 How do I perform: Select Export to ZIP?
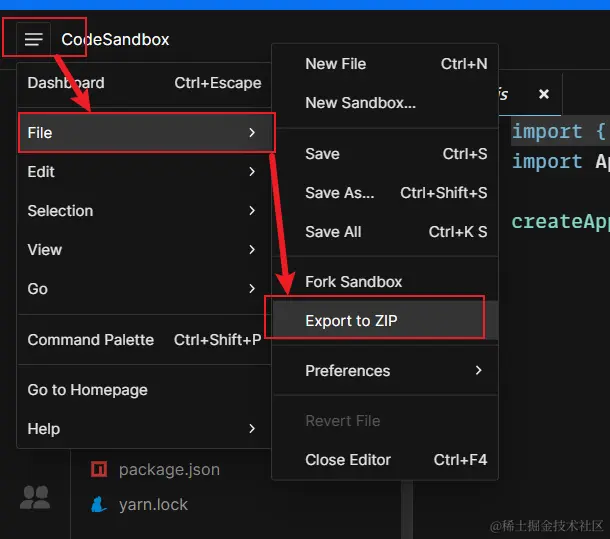point(385,320)
